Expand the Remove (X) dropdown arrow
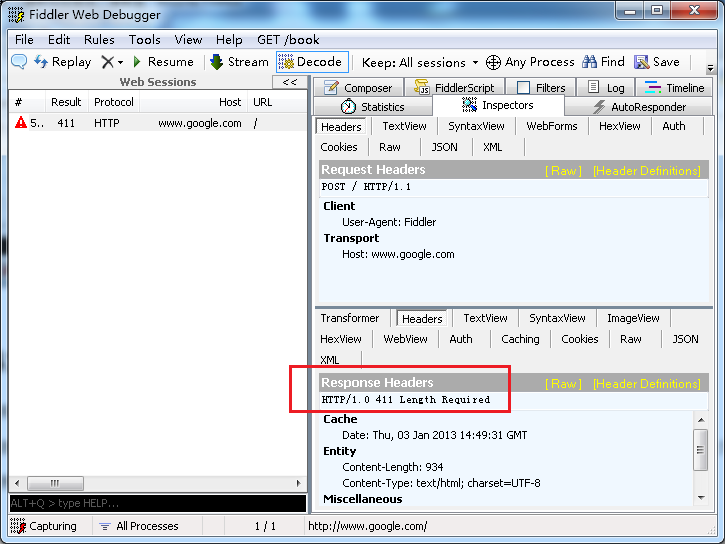This screenshot has height=544, width=725. click(x=122, y=63)
